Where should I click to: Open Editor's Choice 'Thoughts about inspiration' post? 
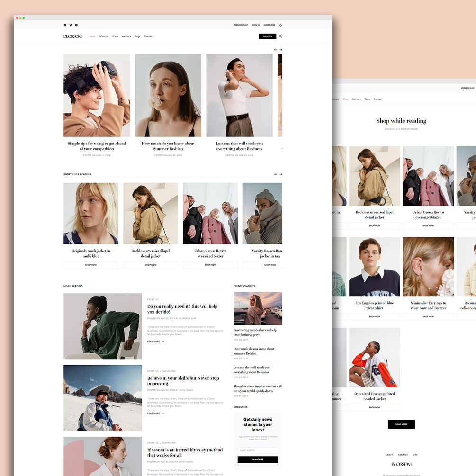pyautogui.click(x=258, y=388)
